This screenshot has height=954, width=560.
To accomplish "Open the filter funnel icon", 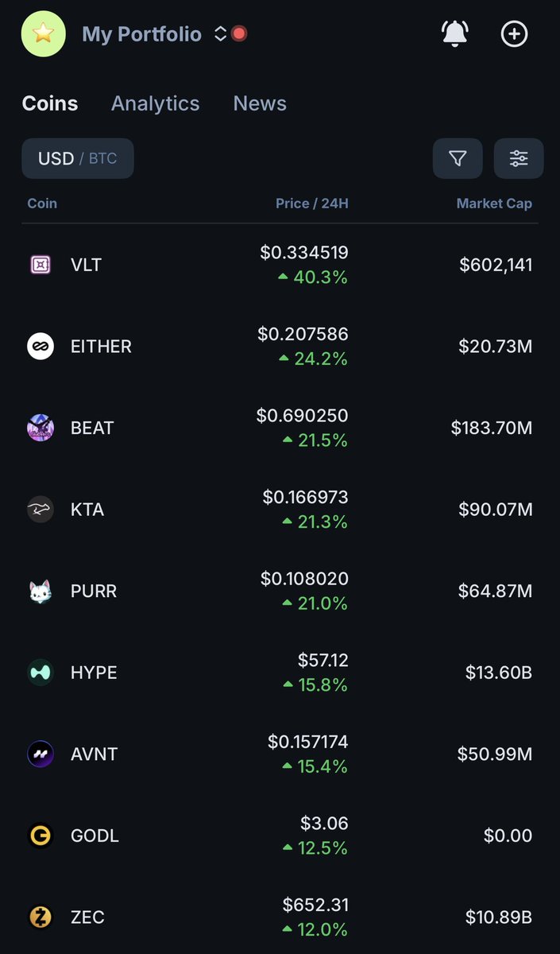I will (458, 158).
